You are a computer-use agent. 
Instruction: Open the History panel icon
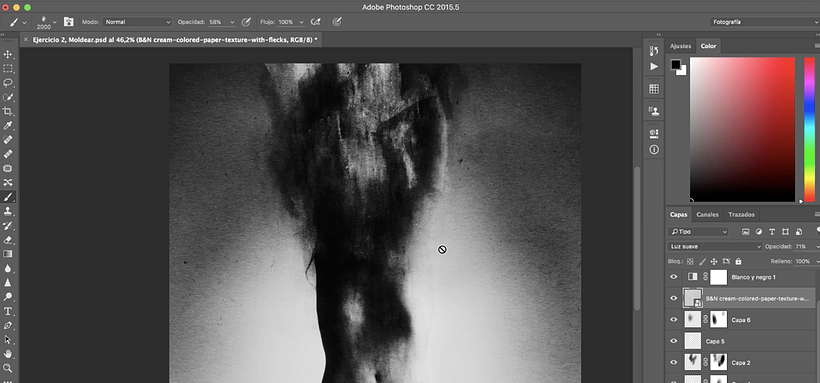pyautogui.click(x=654, y=51)
